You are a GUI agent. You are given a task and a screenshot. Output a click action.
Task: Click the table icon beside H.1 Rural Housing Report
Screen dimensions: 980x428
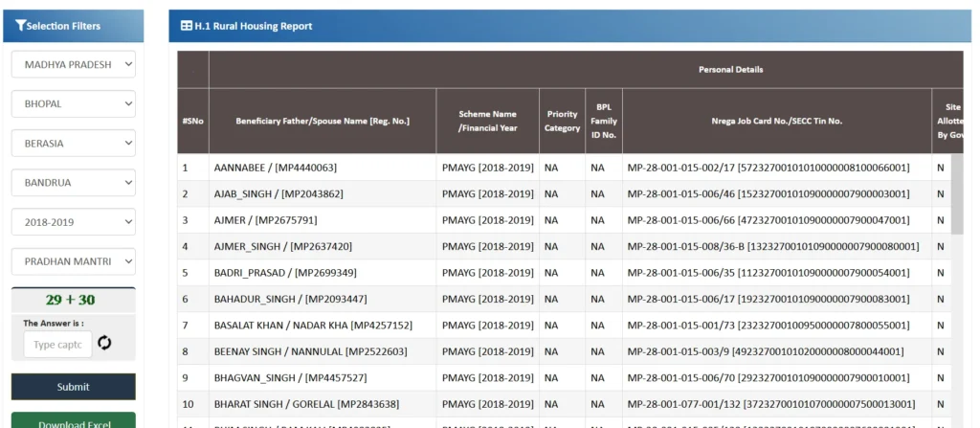pos(186,26)
